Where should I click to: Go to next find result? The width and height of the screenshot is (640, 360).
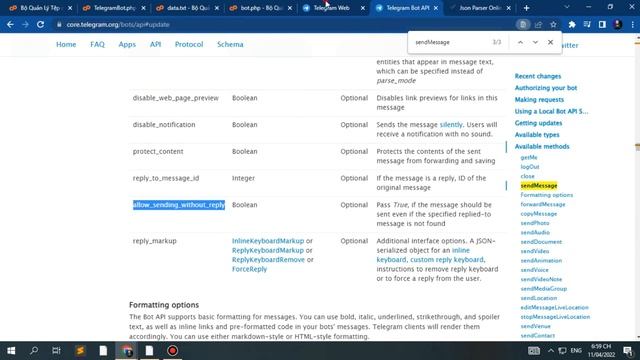535,42
